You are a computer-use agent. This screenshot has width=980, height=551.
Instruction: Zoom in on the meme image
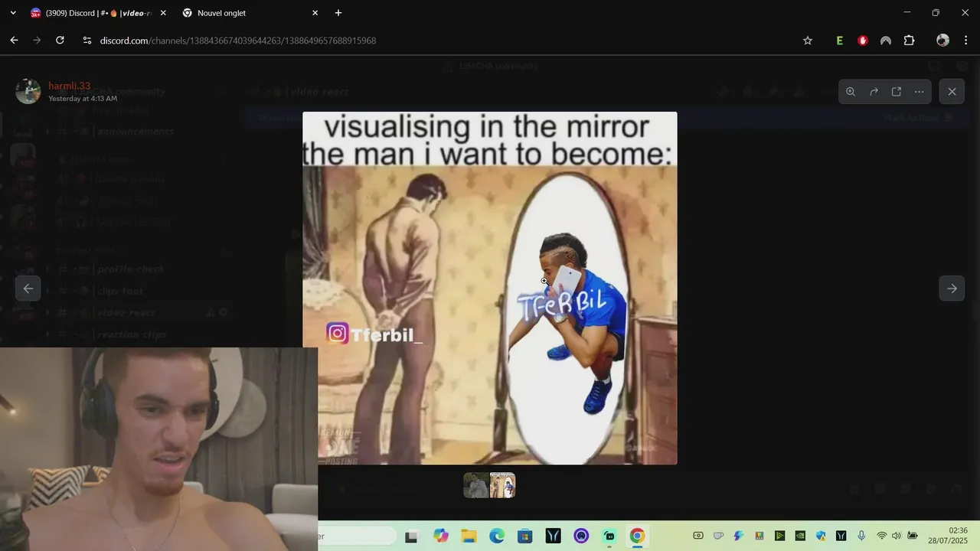coord(851,92)
